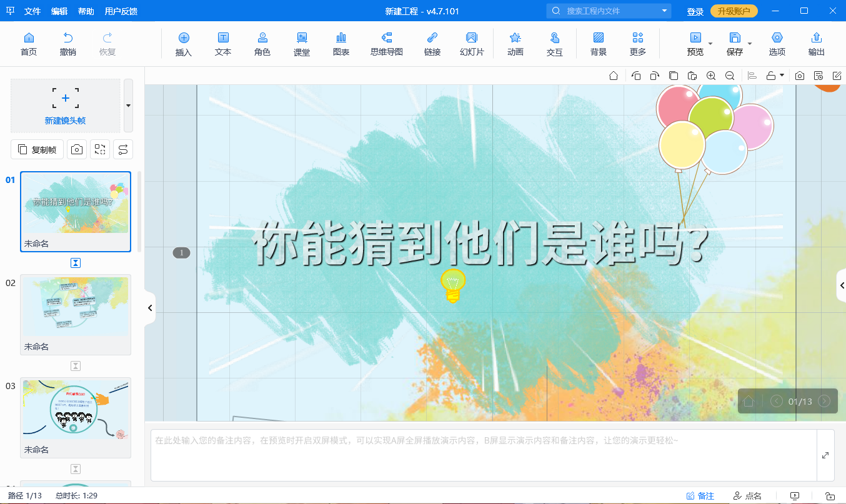This screenshot has width=846, height=504.
Task: Click the zoom out magnifier icon
Action: (729, 76)
